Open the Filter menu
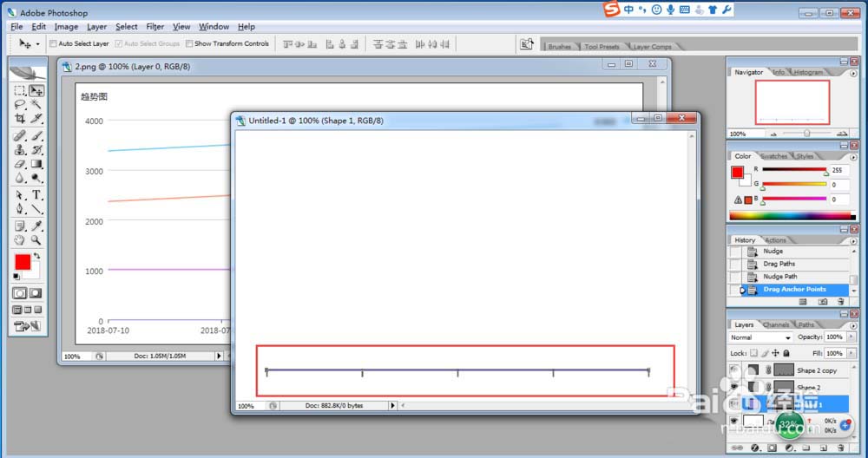The image size is (868, 458). click(155, 27)
